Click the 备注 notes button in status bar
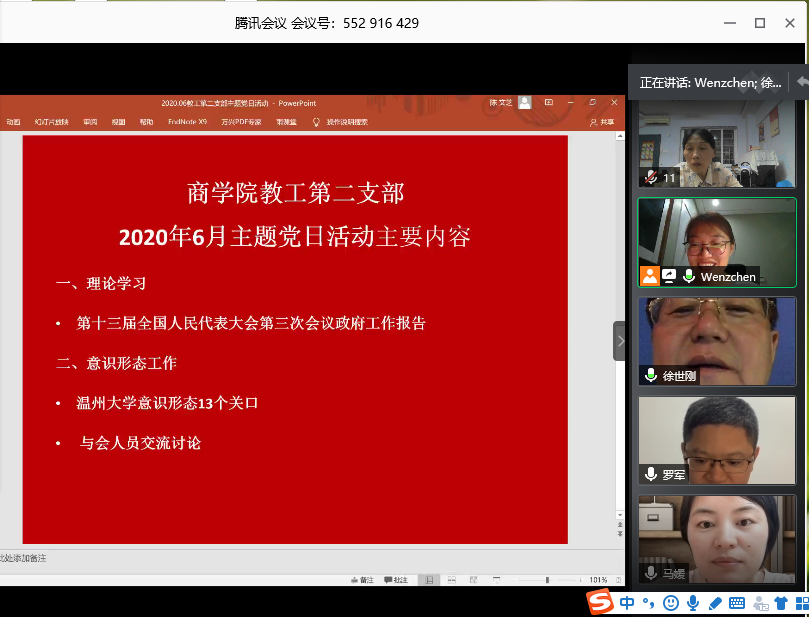This screenshot has width=809, height=617. click(361, 580)
